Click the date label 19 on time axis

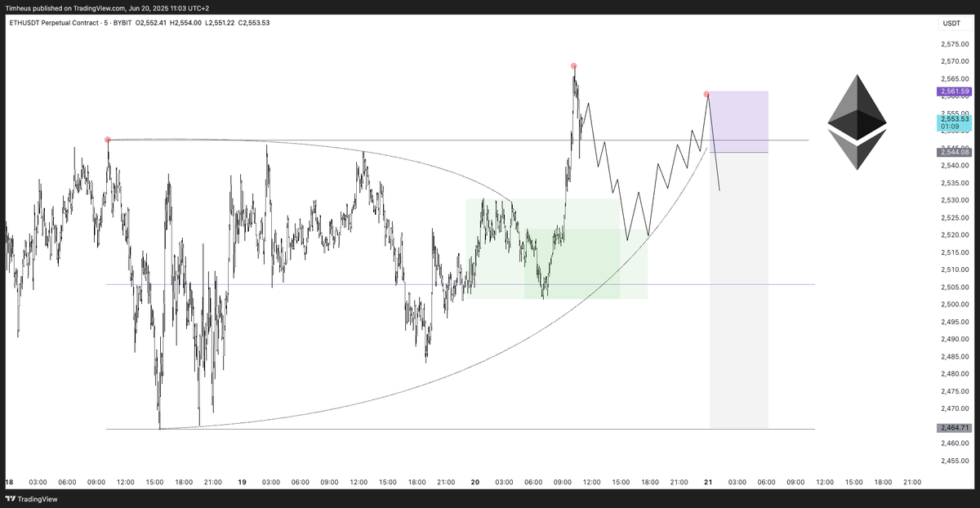point(242,482)
